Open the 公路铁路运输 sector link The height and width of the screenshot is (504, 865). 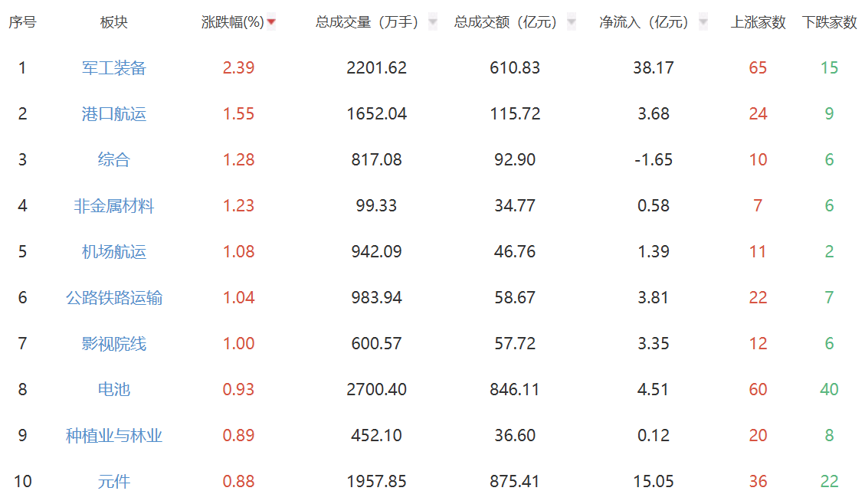114,298
